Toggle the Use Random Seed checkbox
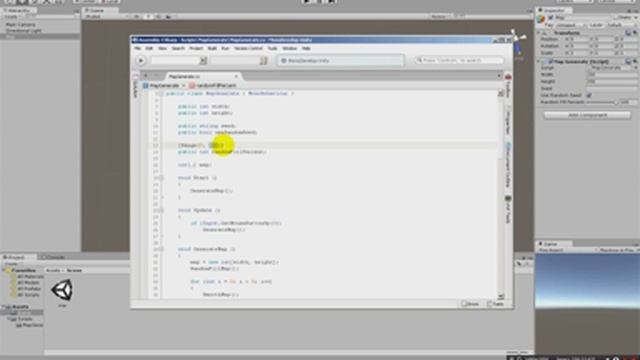Screen dimensions: 640x360 589,95
